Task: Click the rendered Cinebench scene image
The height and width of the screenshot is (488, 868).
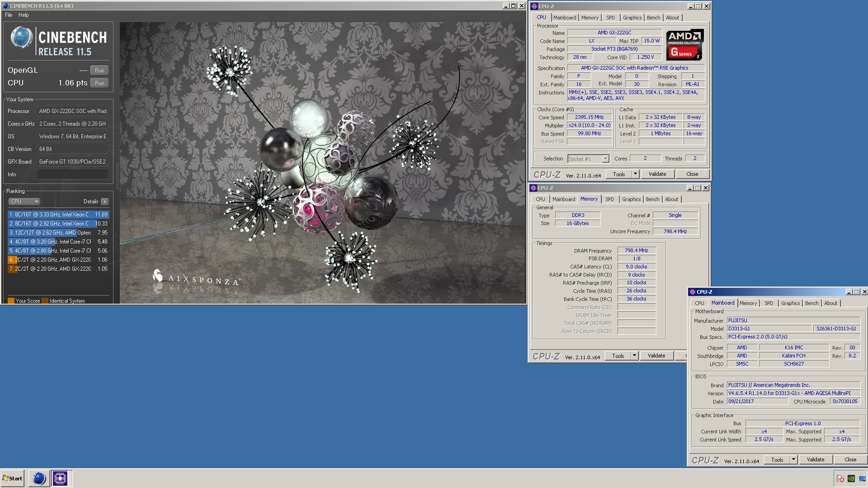Action: (x=323, y=163)
